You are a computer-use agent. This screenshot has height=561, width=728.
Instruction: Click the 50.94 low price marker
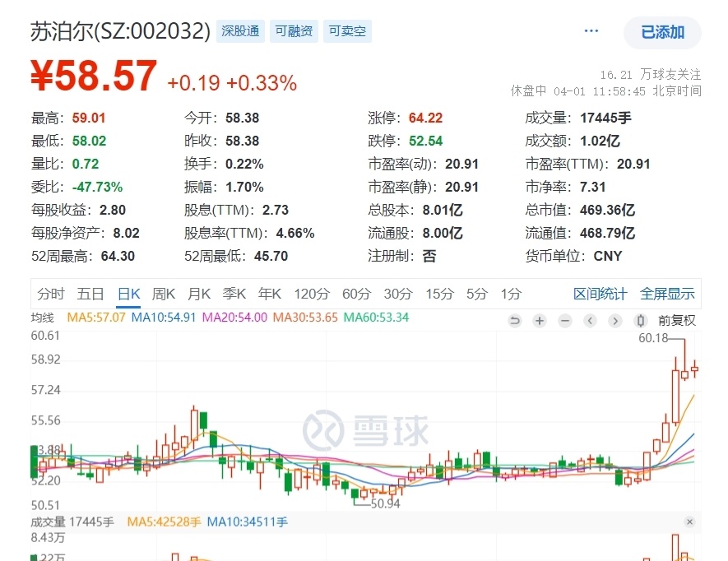tap(385, 503)
